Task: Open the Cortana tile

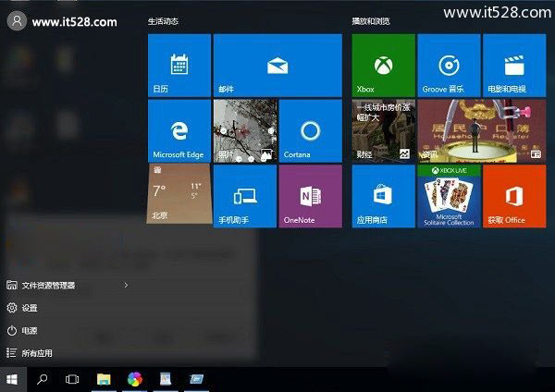Action: 311,131
